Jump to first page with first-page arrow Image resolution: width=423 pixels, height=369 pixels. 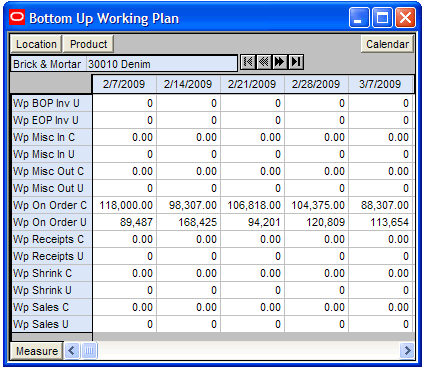[x=248, y=62]
